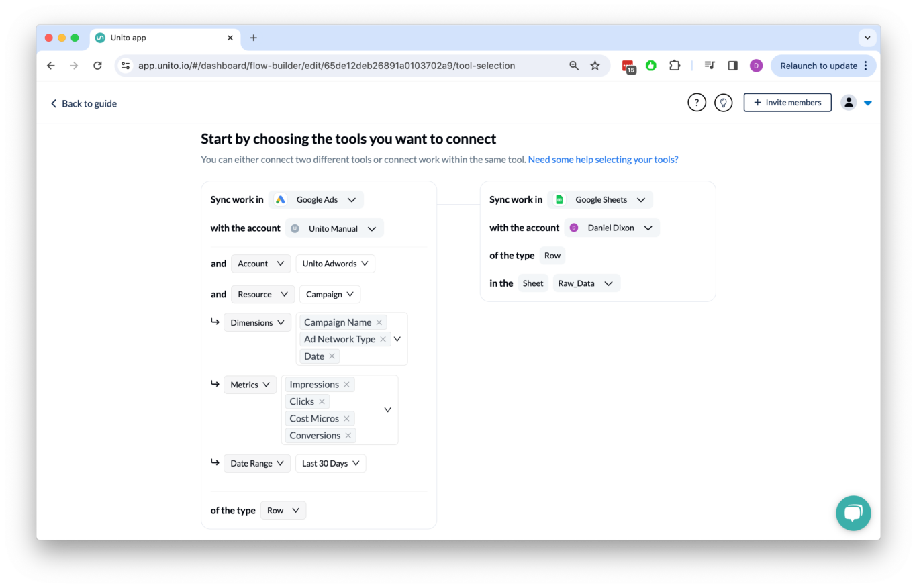
Task: Click the Row type chip under Google Sheets
Action: pos(552,256)
